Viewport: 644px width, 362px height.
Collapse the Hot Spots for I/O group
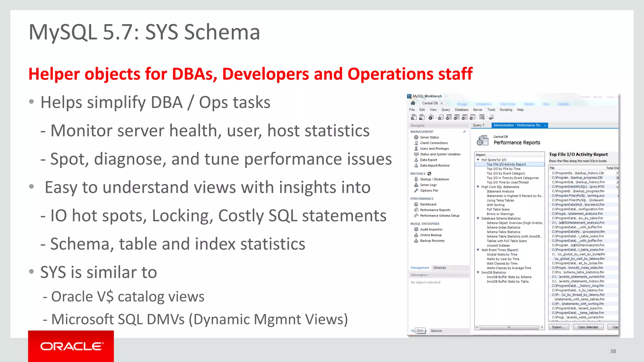point(478,160)
